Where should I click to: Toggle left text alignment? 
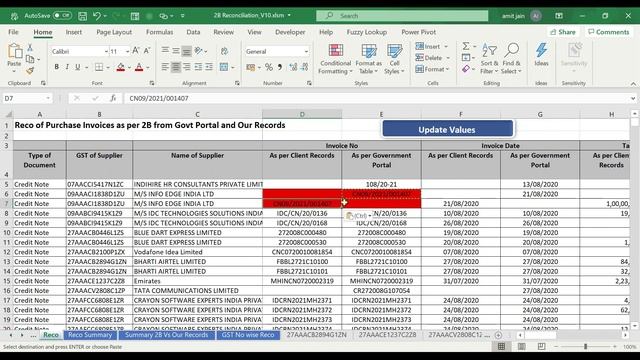165,67
